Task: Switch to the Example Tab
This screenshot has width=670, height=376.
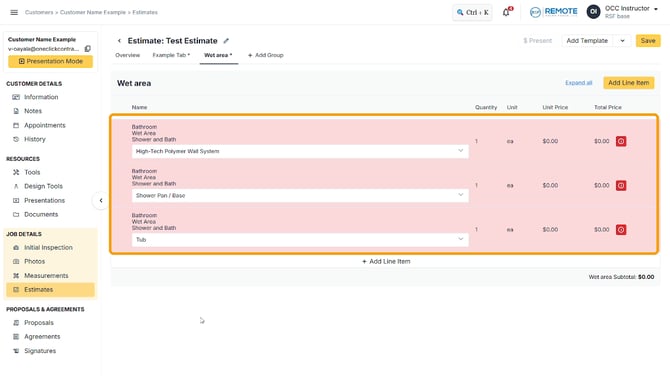Action: click(x=171, y=55)
